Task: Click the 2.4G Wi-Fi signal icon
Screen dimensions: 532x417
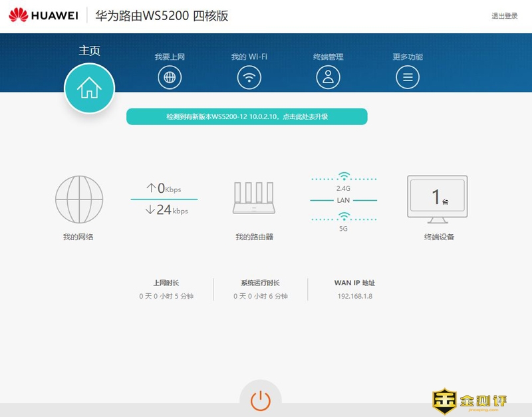Action: click(343, 177)
